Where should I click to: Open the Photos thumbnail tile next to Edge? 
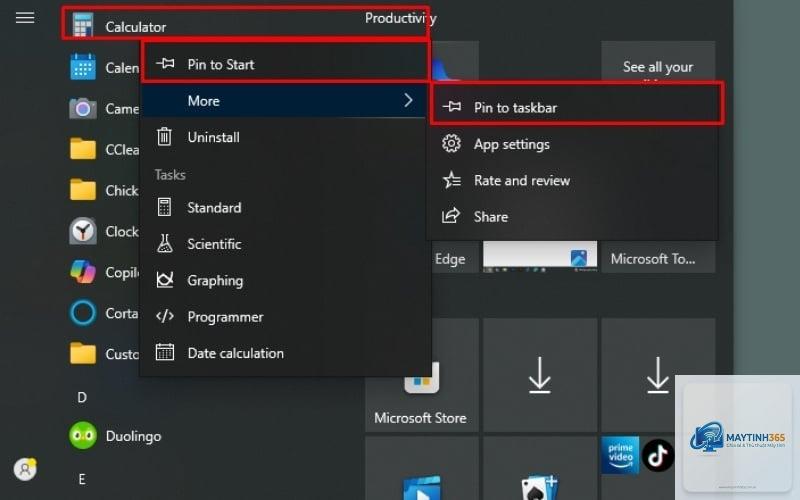[540, 257]
